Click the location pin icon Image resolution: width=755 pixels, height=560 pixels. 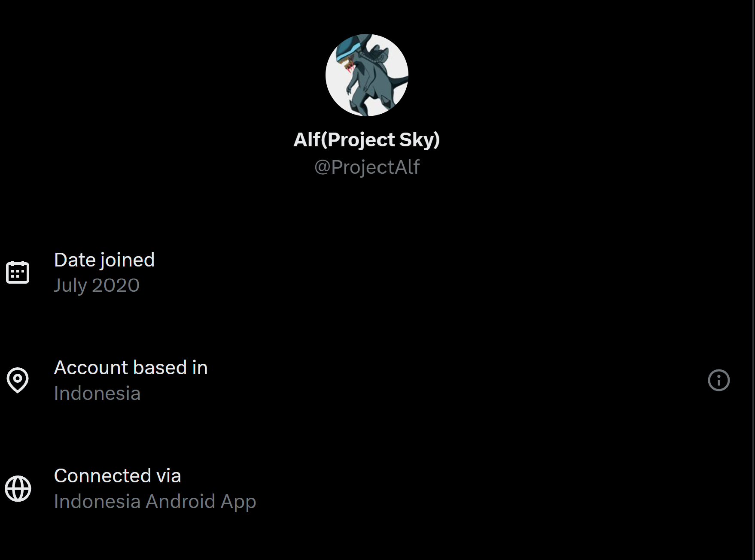pyautogui.click(x=18, y=380)
